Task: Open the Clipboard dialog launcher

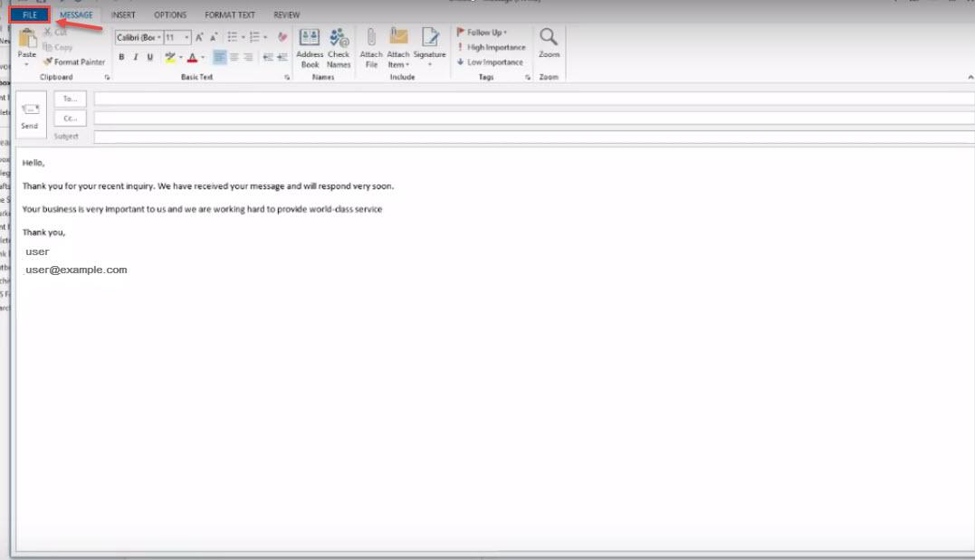Action: click(x=107, y=78)
